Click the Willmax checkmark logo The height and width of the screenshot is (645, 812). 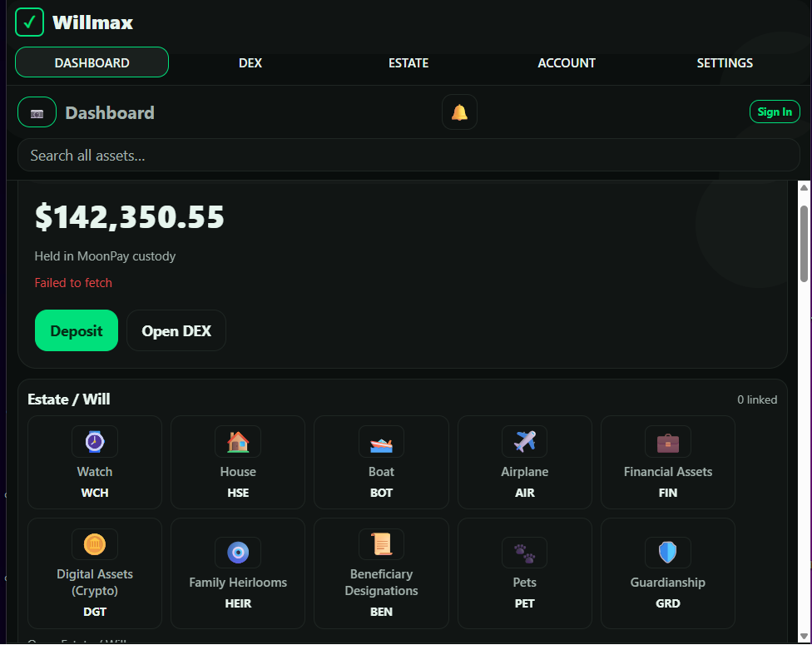(x=29, y=22)
